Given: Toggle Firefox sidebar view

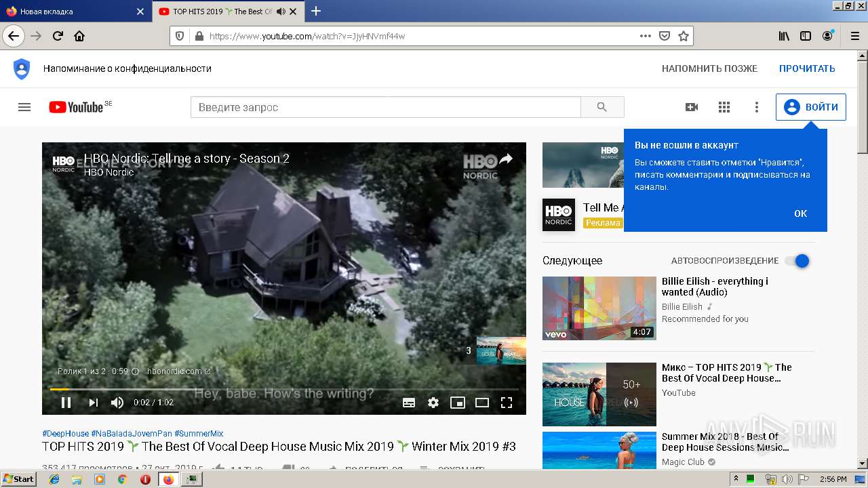Looking at the screenshot, I should click(806, 36).
